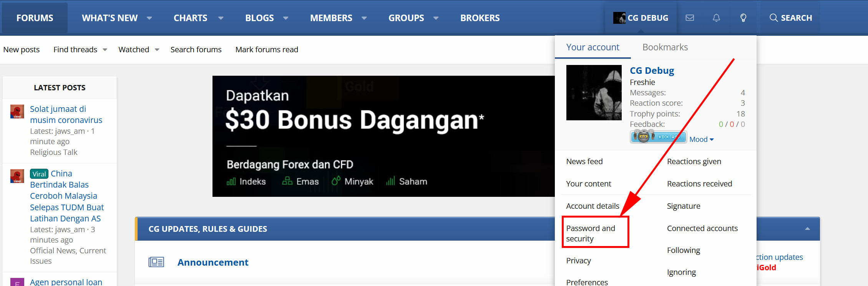Open Account details
The height and width of the screenshot is (286, 868).
593,206
